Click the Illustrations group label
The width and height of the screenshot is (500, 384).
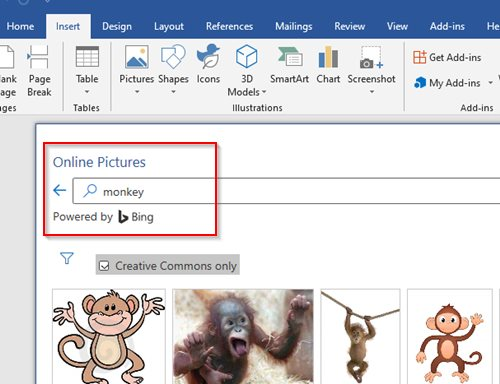[257, 108]
